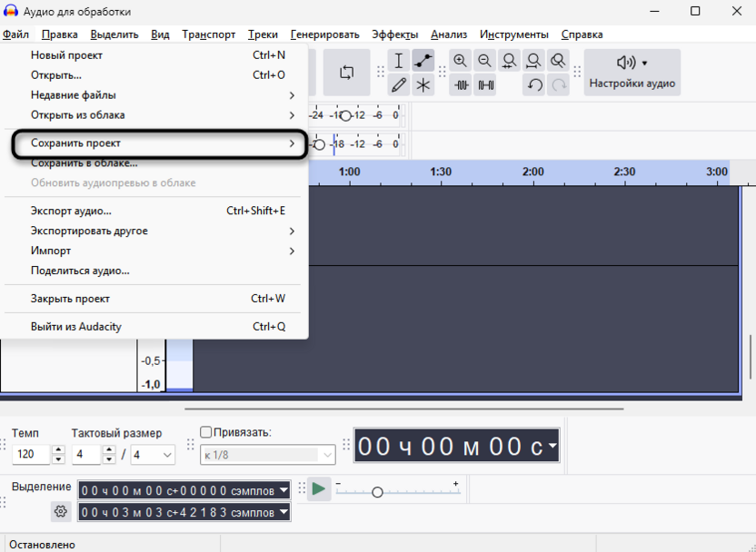The image size is (756, 552).
Task: Expand the Открыть из облака submenu
Action: (154, 115)
